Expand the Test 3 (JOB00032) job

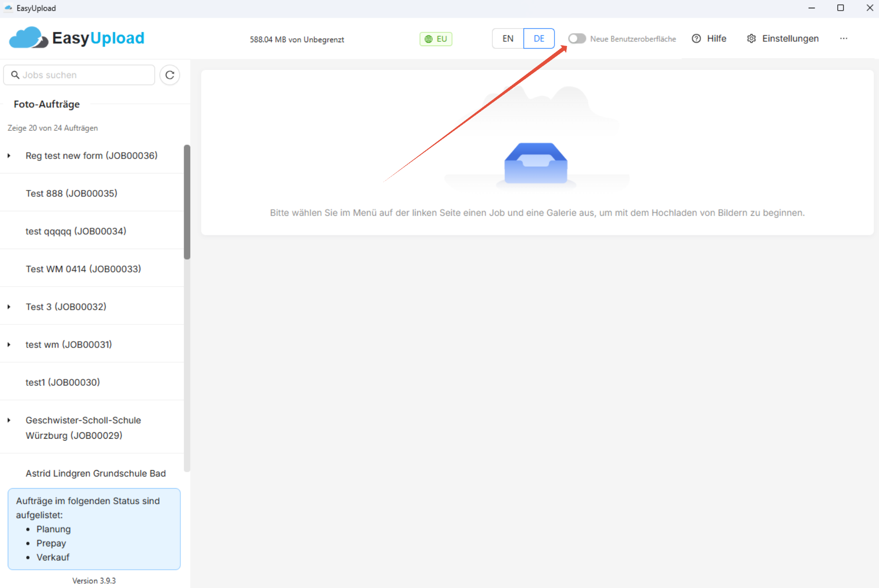[x=9, y=307]
